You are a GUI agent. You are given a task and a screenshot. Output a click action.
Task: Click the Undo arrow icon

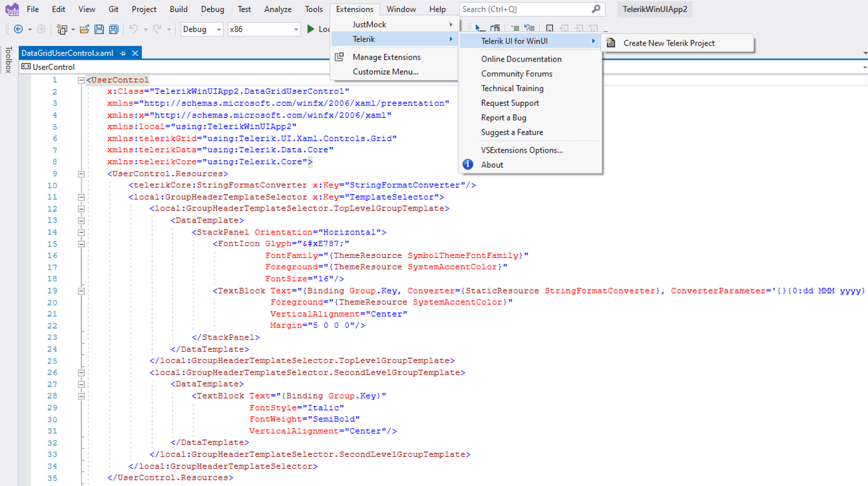133,29
